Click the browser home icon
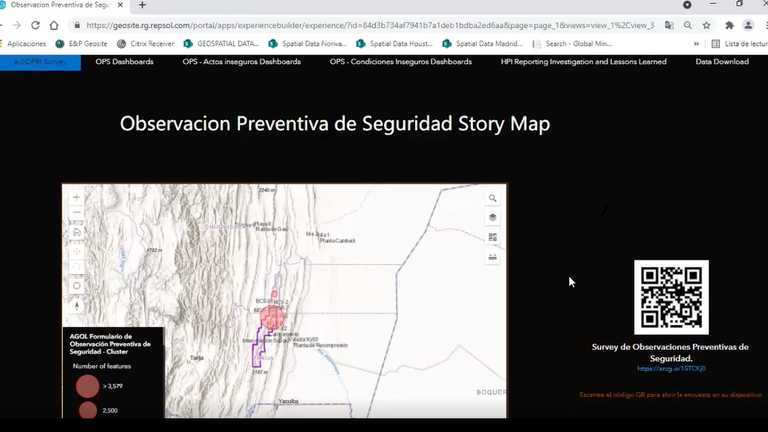 [54, 25]
